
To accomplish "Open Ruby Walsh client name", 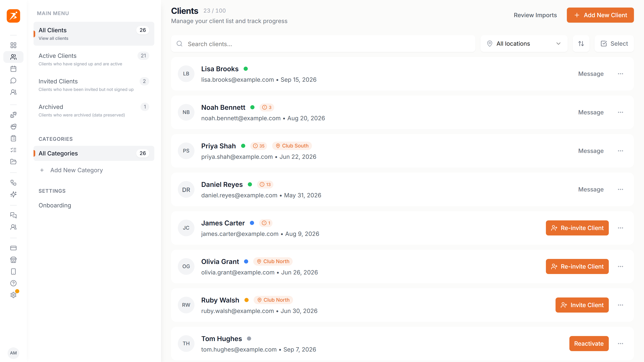I will tap(220, 300).
